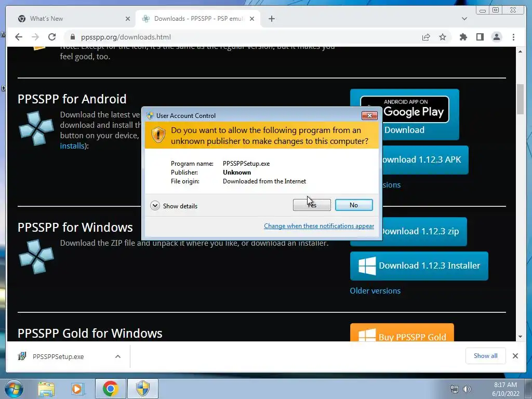Click the 'Downloaded from the Internet' text
The width and height of the screenshot is (532, 399).
[x=264, y=181]
